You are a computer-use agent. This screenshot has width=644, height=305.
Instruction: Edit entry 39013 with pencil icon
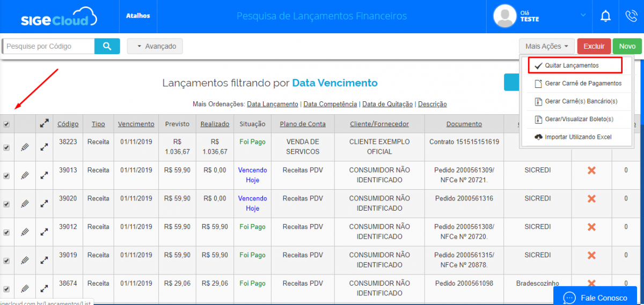pos(25,175)
